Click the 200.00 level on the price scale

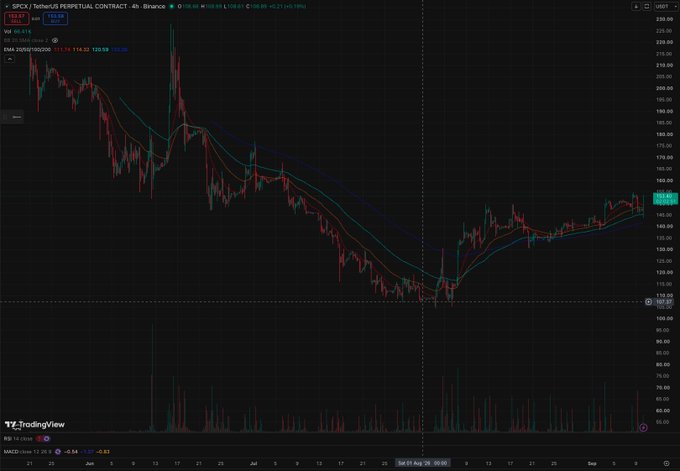(664, 88)
